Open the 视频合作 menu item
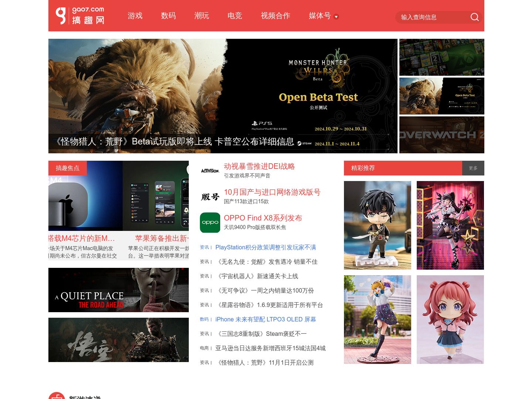This screenshot has width=532, height=399. 276,16
